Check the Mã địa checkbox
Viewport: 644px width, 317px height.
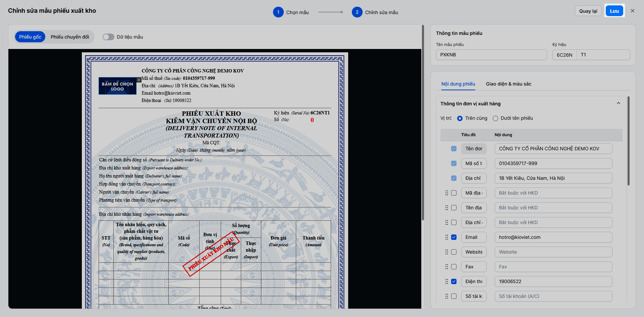coord(454,193)
